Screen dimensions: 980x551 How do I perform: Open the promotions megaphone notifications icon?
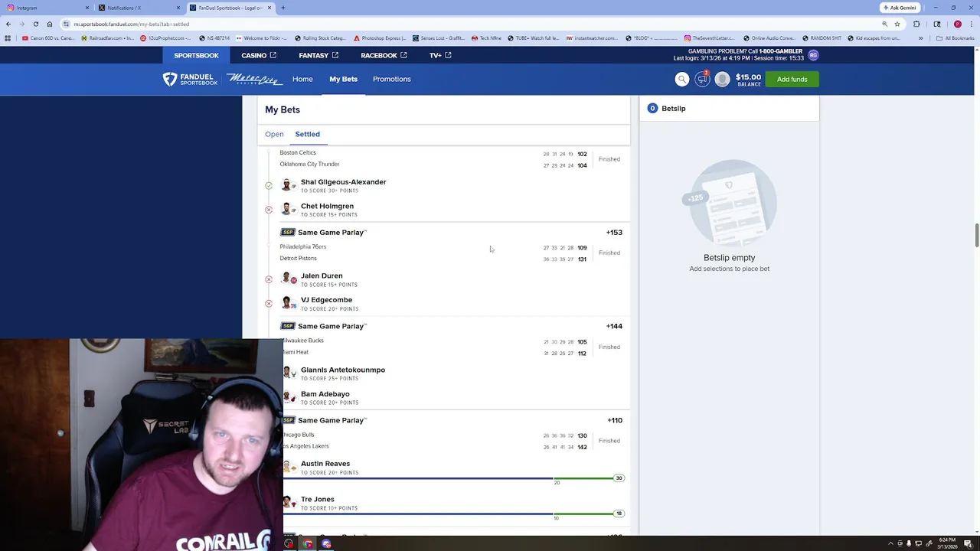(702, 79)
